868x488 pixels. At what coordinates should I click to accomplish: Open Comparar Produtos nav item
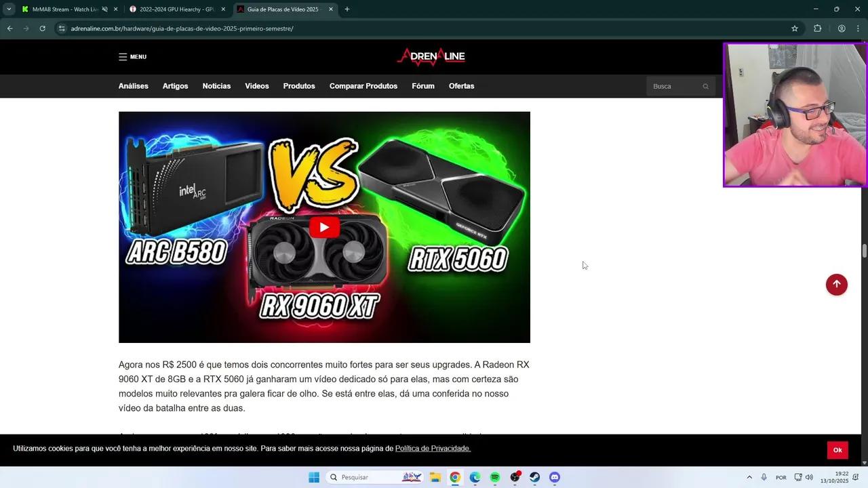(363, 86)
